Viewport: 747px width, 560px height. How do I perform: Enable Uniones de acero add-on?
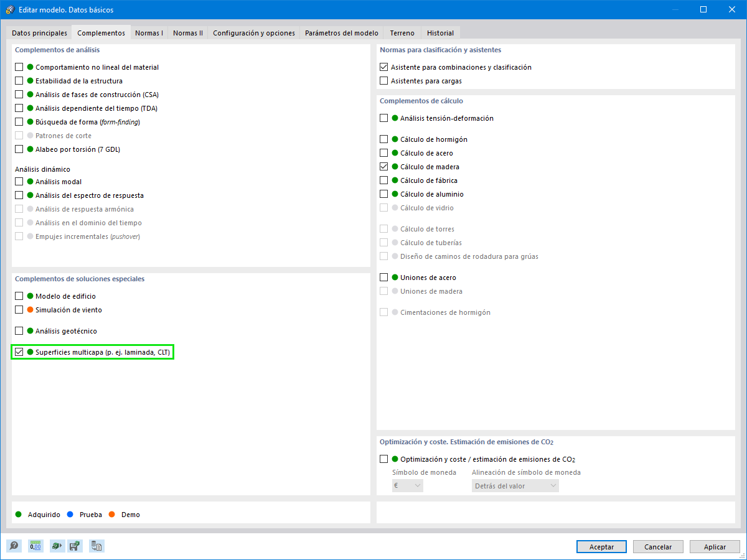tap(384, 278)
